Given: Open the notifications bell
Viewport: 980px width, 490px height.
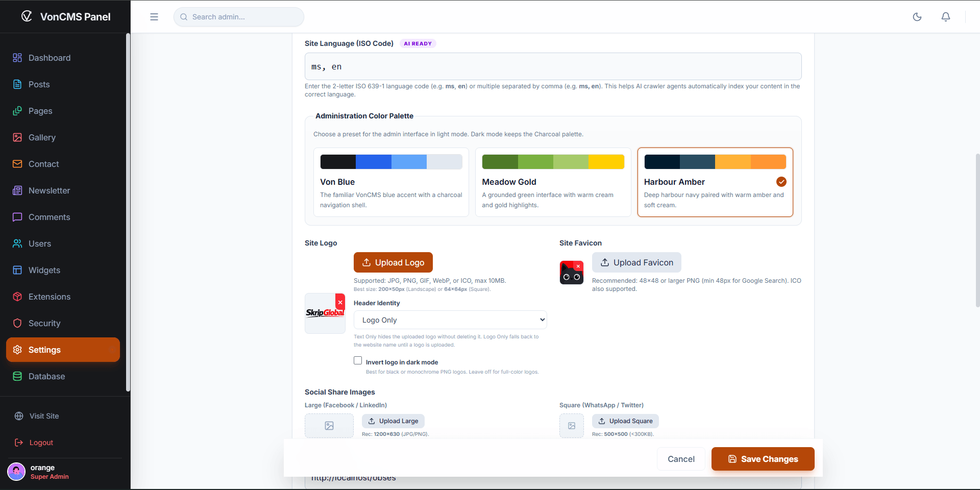Looking at the screenshot, I should tap(946, 17).
